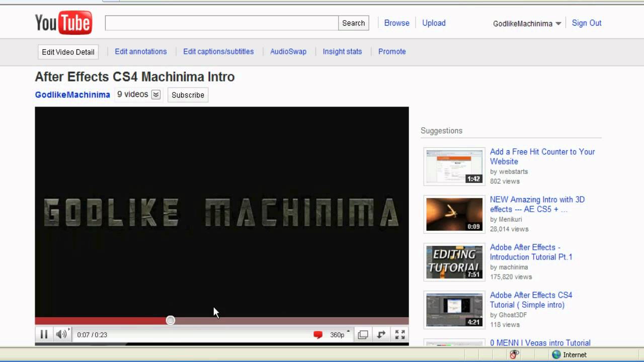The width and height of the screenshot is (644, 362).
Task: Click the 'by Ghost3DF' uploader text
Action: 509,315
